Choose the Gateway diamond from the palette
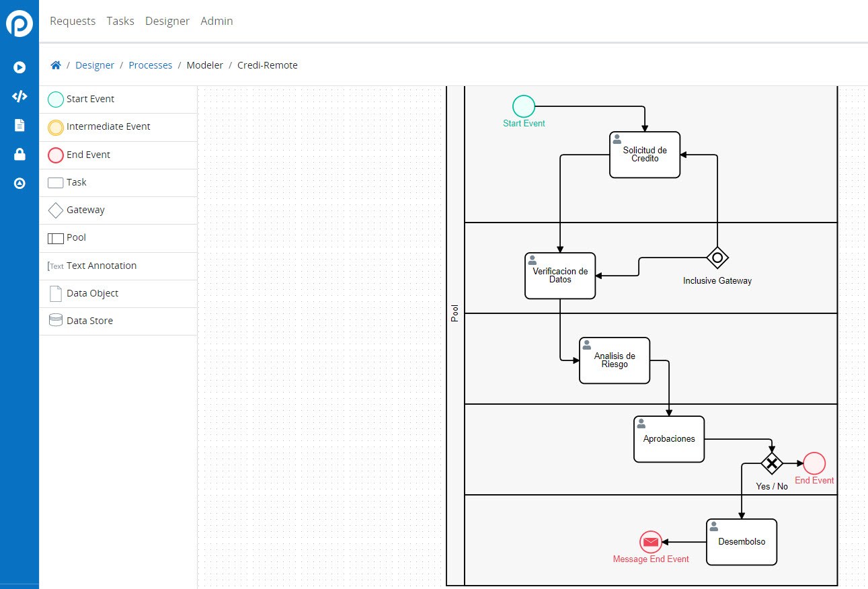Image resolution: width=868 pixels, height=589 pixels. coord(56,210)
